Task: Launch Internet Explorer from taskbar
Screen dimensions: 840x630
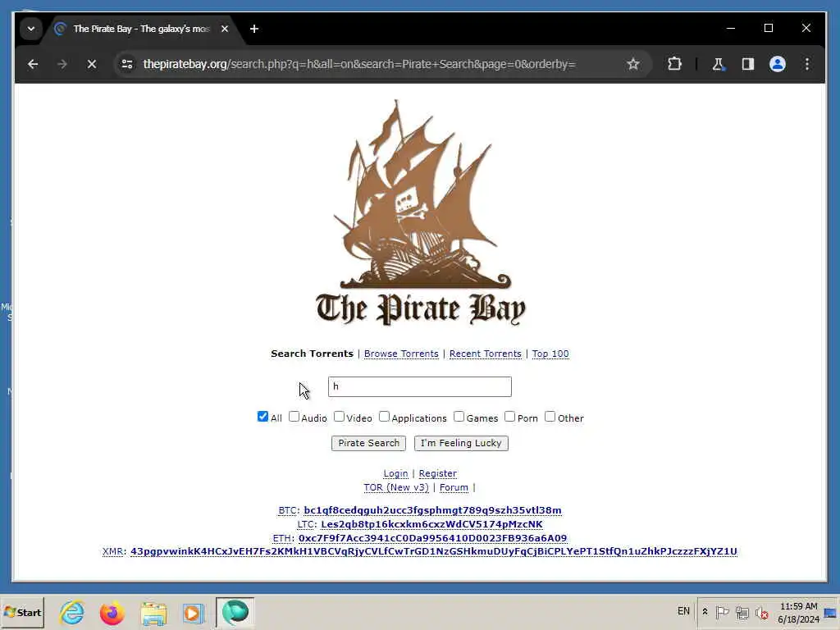Action: pyautogui.click(x=72, y=612)
